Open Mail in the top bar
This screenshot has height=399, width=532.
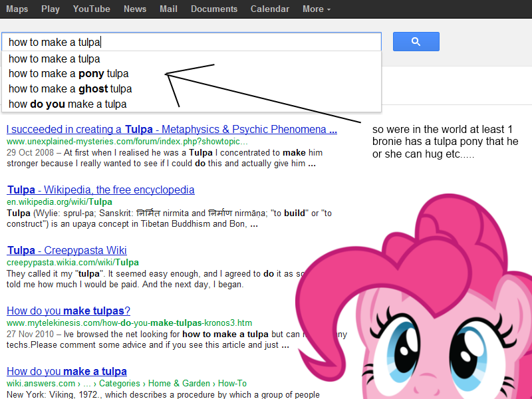tap(168, 9)
